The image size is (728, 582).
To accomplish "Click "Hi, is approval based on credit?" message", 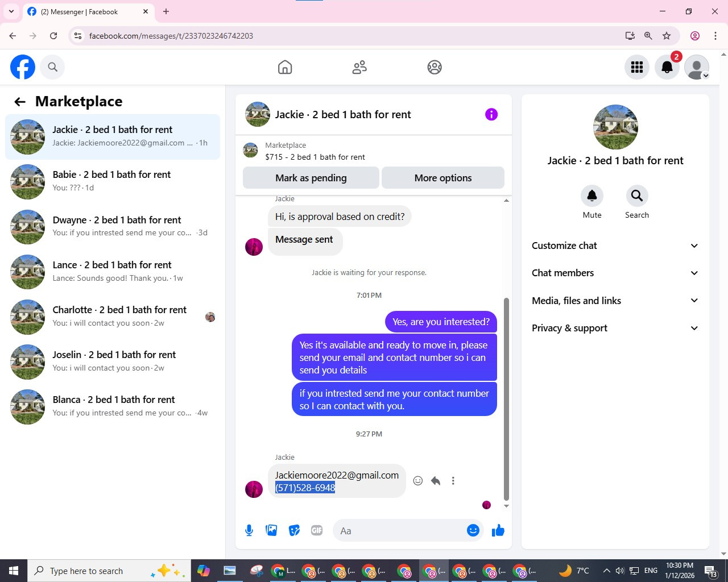I will pyautogui.click(x=340, y=217).
